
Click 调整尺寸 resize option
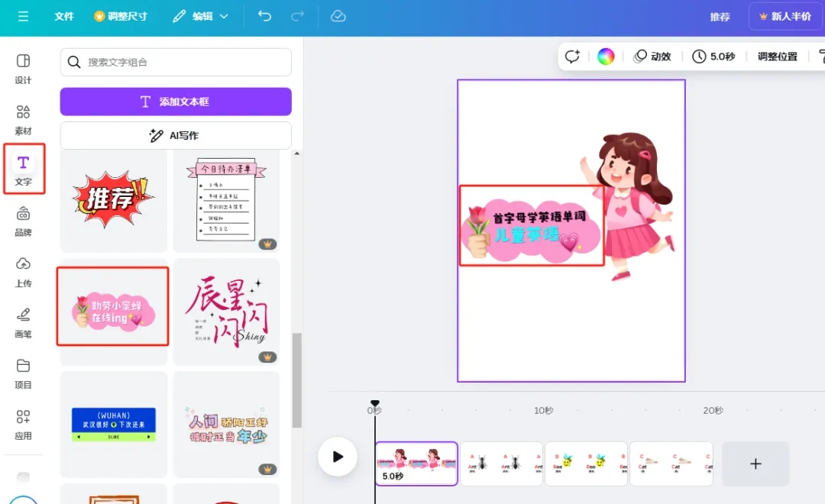point(121,16)
